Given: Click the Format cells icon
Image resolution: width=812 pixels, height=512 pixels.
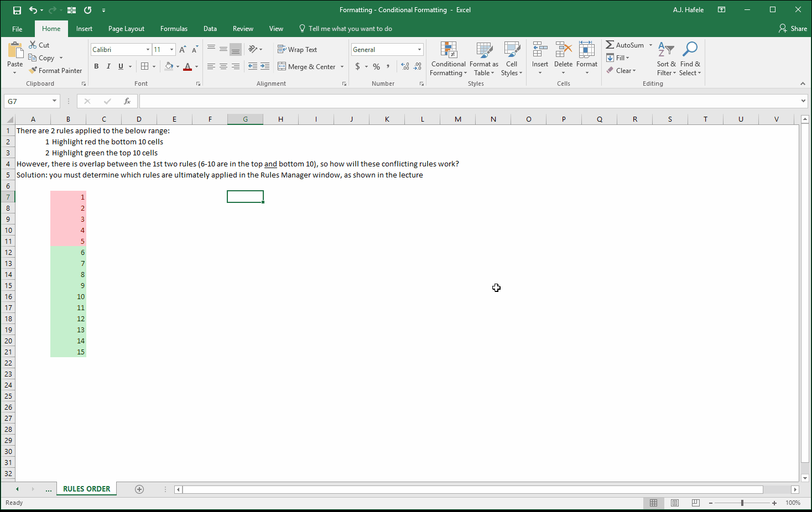Looking at the screenshot, I should 586,50.
